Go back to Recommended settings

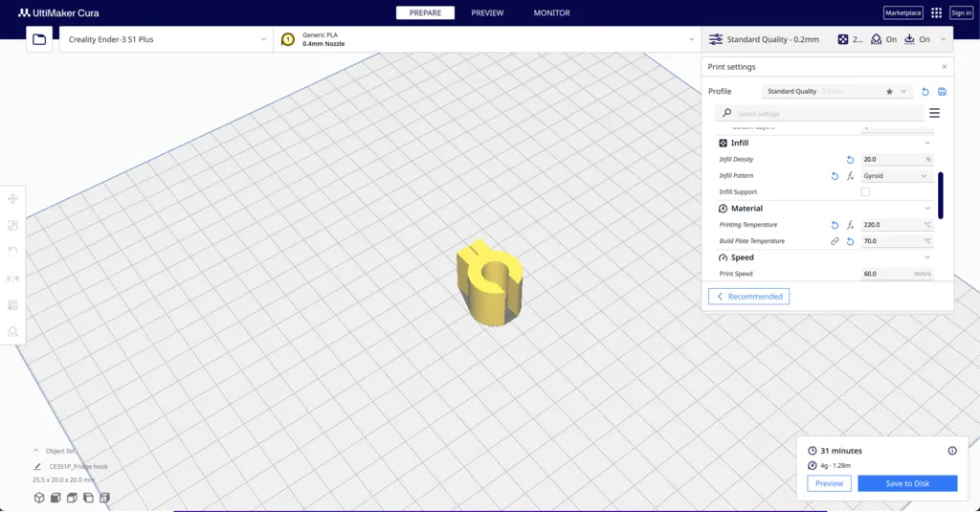pos(748,297)
